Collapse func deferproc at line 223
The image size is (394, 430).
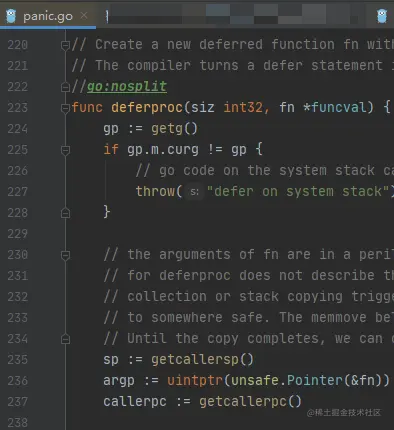[65, 108]
